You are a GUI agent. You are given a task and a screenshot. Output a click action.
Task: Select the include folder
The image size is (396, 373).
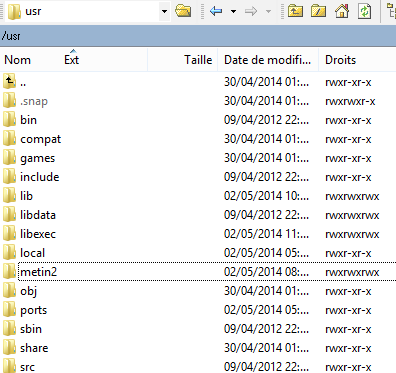(x=198, y=177)
